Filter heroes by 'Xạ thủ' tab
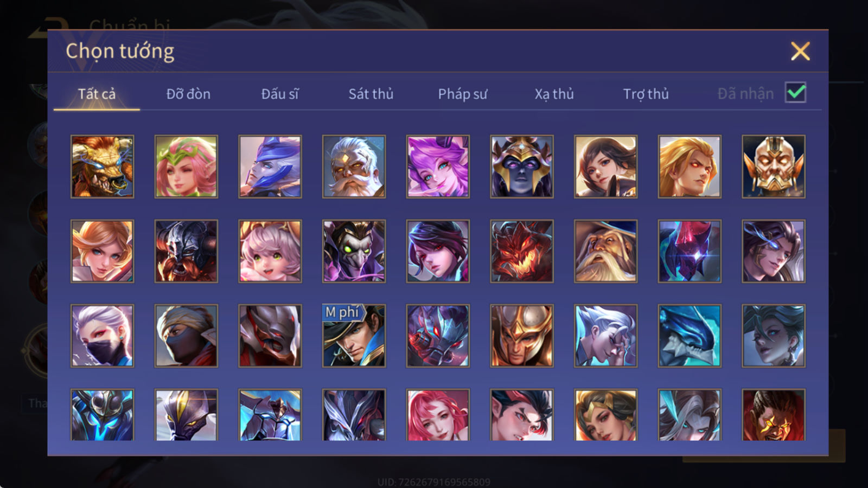Screen dimensions: 868x488 554,94
